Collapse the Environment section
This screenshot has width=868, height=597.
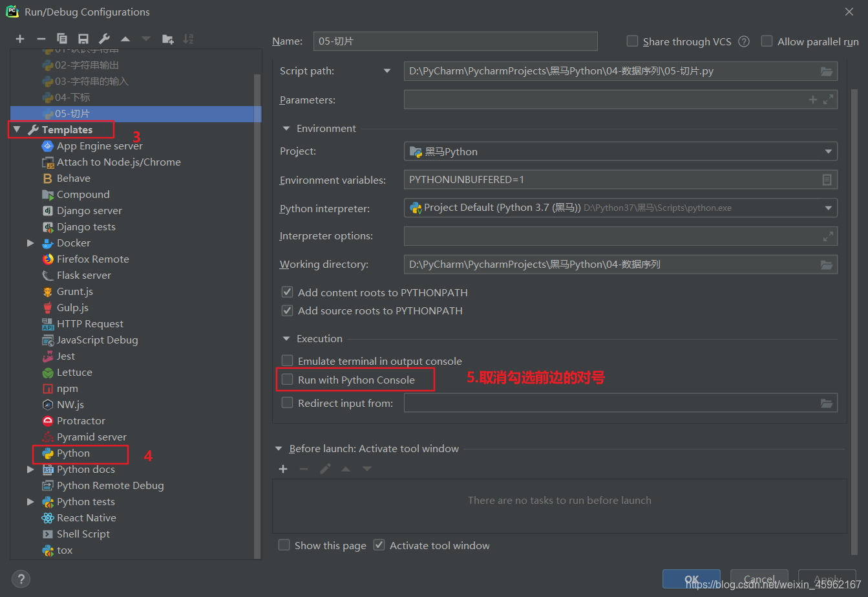point(286,129)
